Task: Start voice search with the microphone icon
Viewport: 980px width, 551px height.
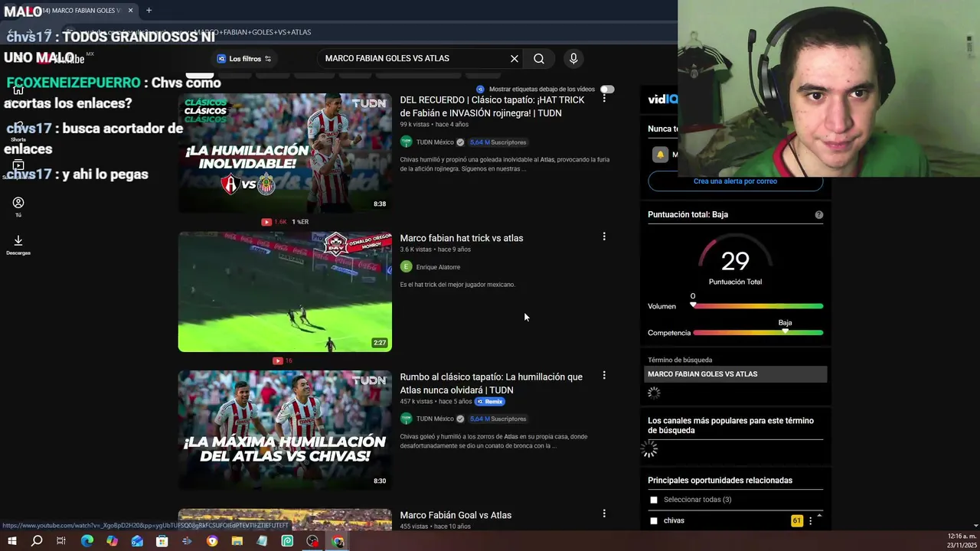Action: coord(573,58)
